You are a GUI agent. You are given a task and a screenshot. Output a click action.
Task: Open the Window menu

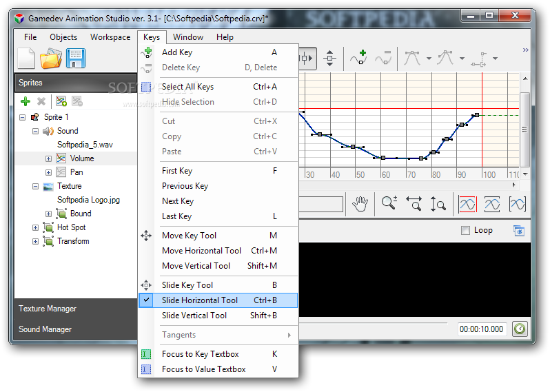click(x=188, y=37)
